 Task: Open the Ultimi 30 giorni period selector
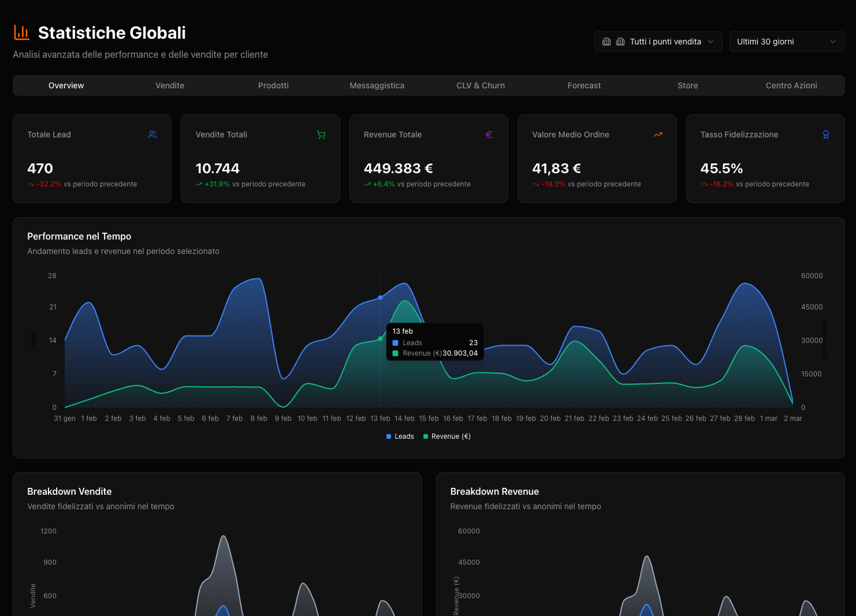pyautogui.click(x=787, y=41)
